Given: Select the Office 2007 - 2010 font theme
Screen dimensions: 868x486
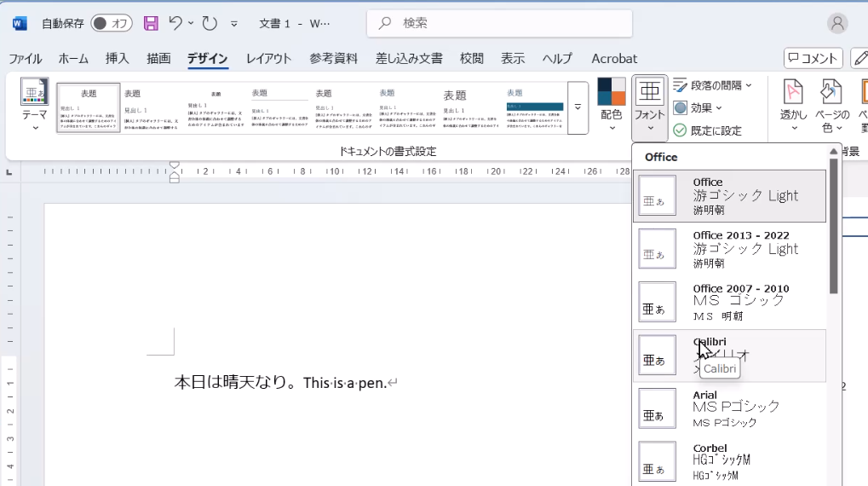Looking at the screenshot, I should 729,302.
